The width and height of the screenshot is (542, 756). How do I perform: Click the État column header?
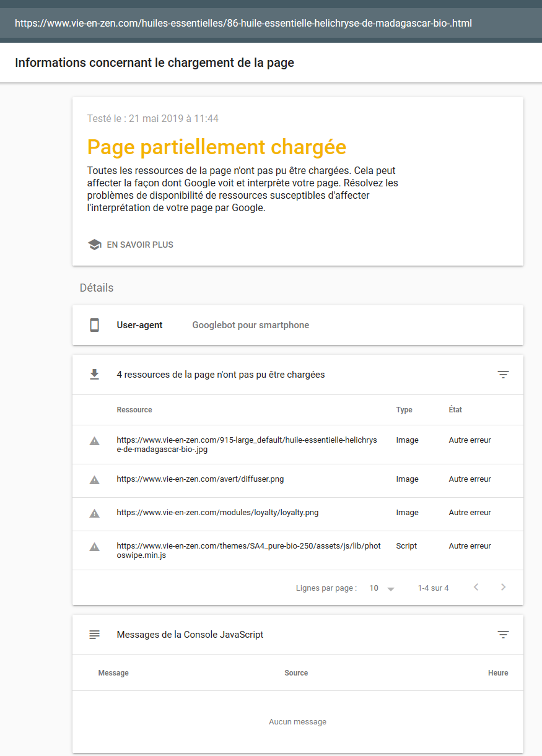pyautogui.click(x=455, y=410)
